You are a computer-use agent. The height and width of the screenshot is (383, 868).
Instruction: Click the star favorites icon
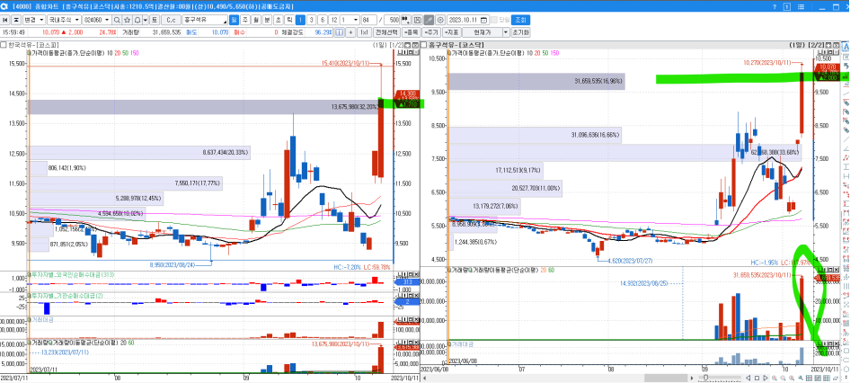[x=127, y=20]
